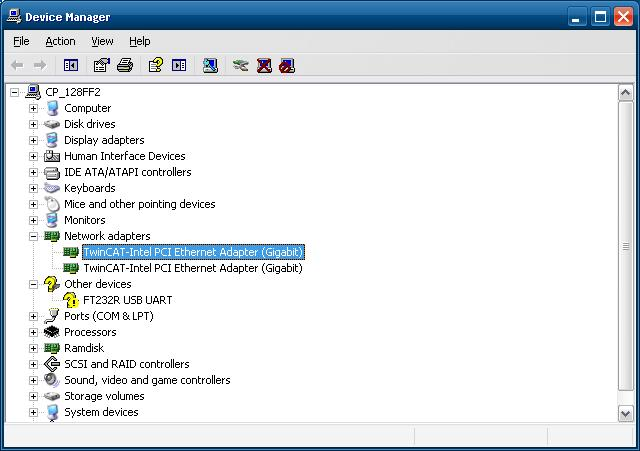Click Scan for hardware changes icon
This screenshot has width=640, height=451.
coord(210,65)
